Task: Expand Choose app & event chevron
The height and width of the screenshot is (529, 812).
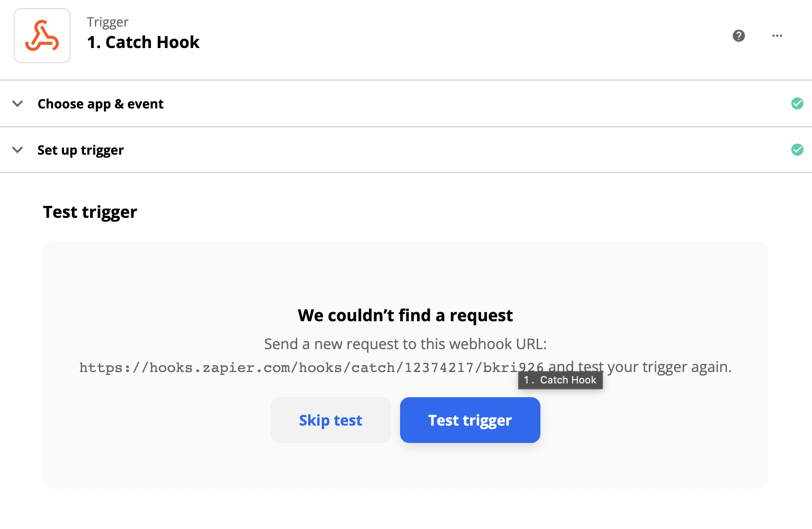Action: [17, 103]
